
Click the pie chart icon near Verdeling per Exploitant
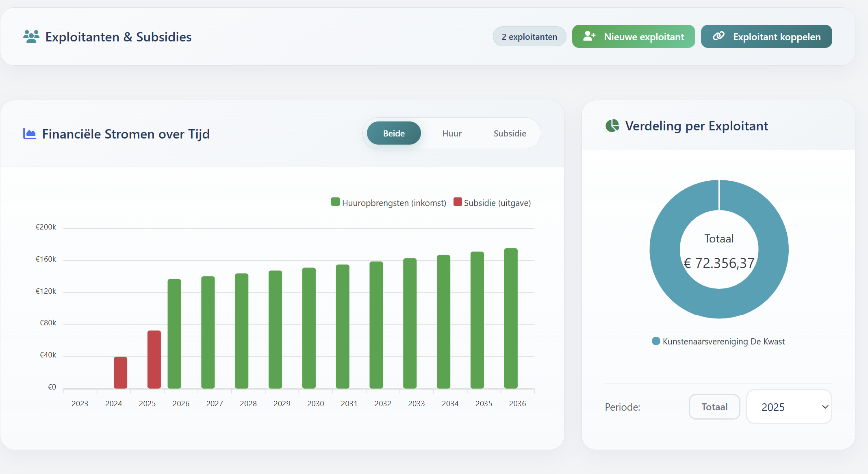(612, 126)
